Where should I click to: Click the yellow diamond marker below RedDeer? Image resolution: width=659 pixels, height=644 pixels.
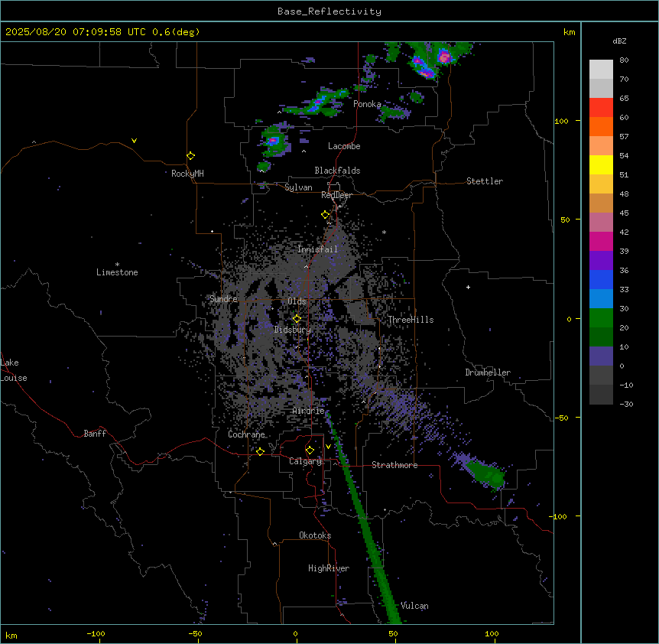[326, 215]
